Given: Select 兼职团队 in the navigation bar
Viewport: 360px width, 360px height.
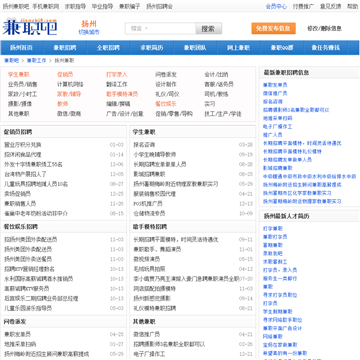Looking at the screenshot, I should coord(195,48).
